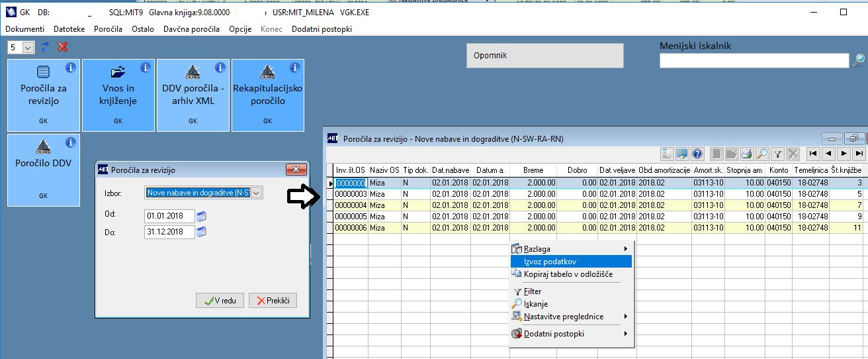Open the number 5 dropdown at top left

click(x=28, y=48)
